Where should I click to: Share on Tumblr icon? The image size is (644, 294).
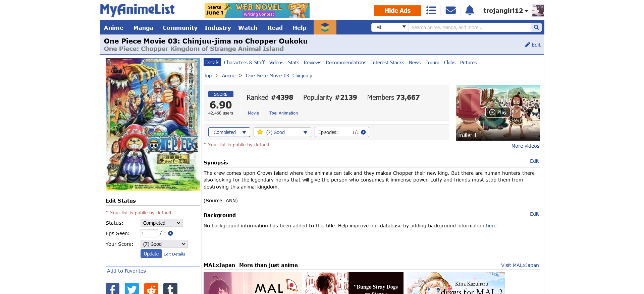click(x=170, y=289)
